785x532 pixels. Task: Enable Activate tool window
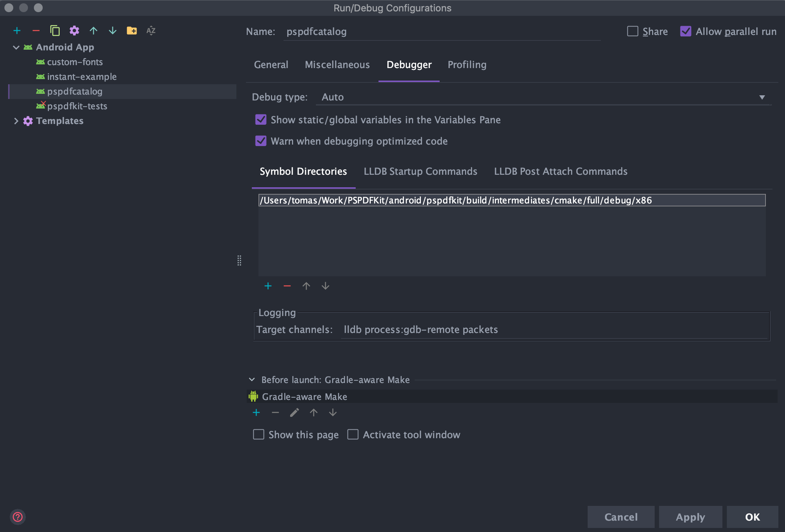[353, 435]
